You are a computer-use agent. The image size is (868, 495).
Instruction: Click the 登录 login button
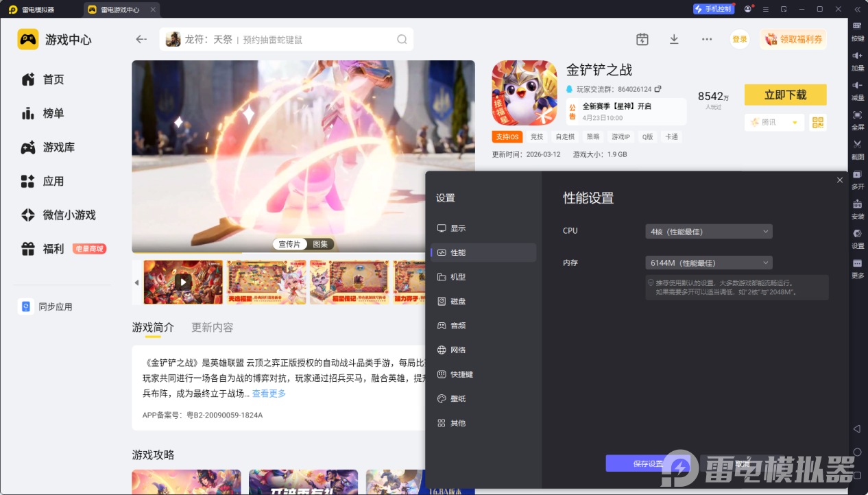click(x=740, y=39)
